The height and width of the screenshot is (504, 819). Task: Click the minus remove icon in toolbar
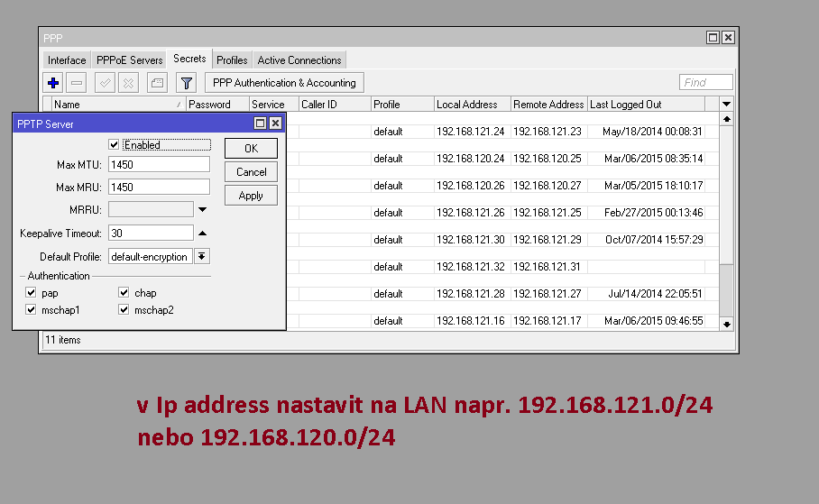point(77,83)
